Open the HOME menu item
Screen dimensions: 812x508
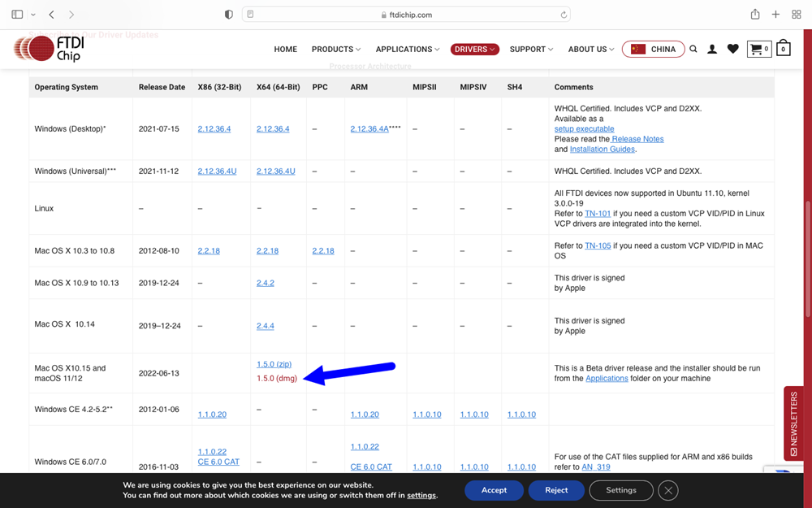[285, 50]
